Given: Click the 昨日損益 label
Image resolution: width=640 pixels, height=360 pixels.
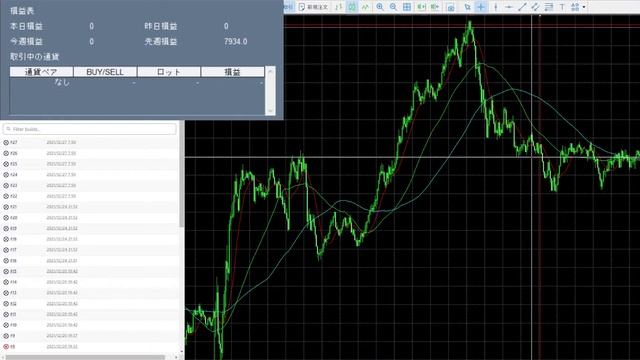Looking at the screenshot, I should tap(161, 26).
